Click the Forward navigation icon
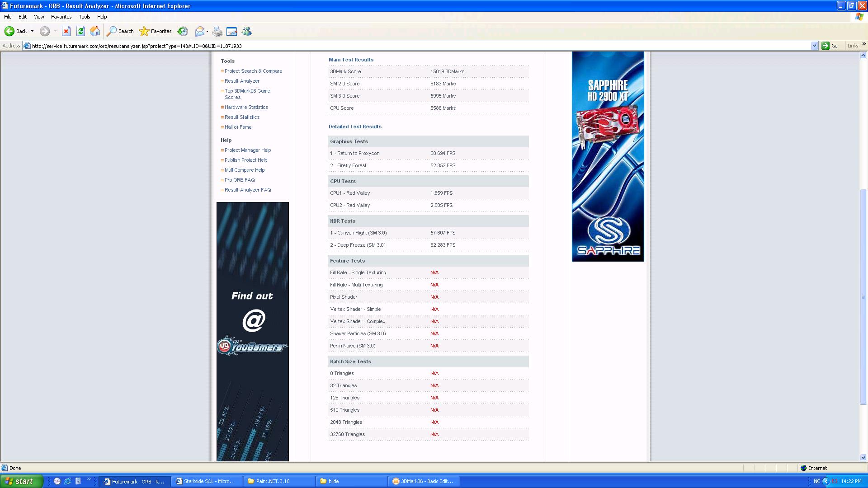This screenshot has width=868, height=488. (44, 31)
